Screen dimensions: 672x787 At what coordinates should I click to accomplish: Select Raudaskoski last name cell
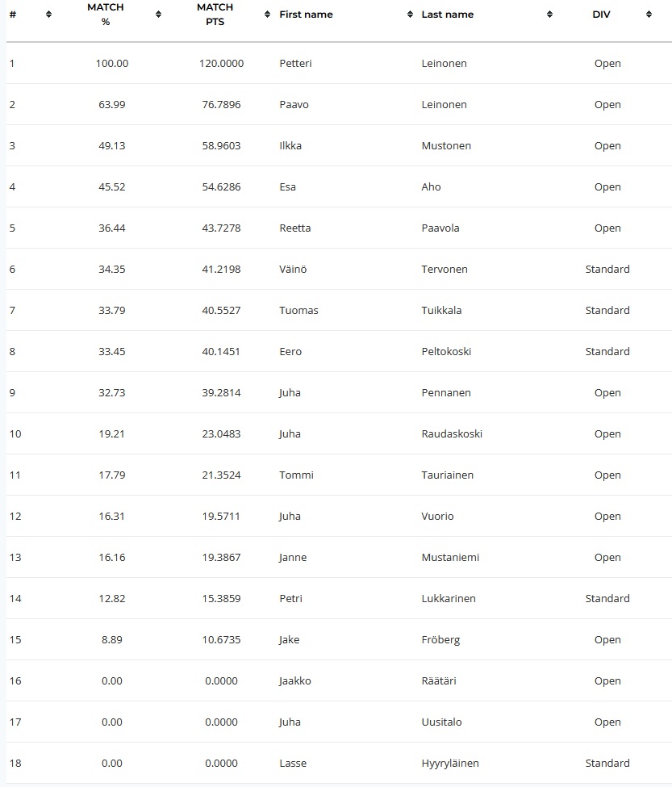452,433
